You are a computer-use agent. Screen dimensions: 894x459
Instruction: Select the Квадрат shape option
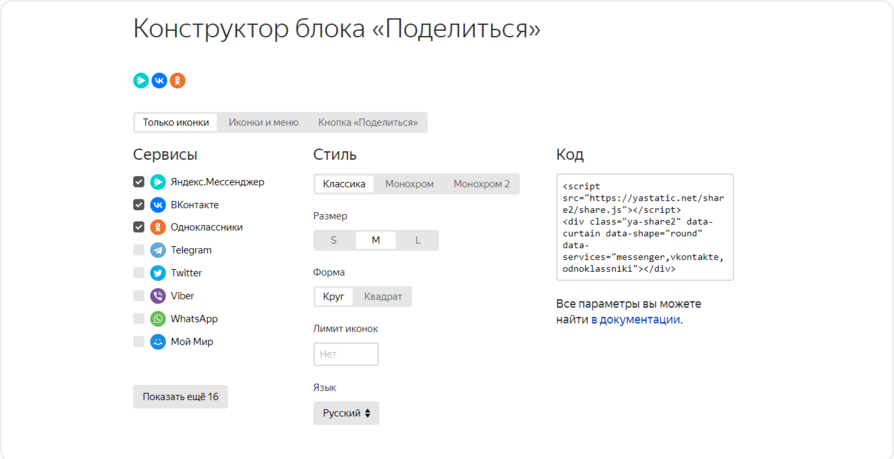click(x=383, y=297)
